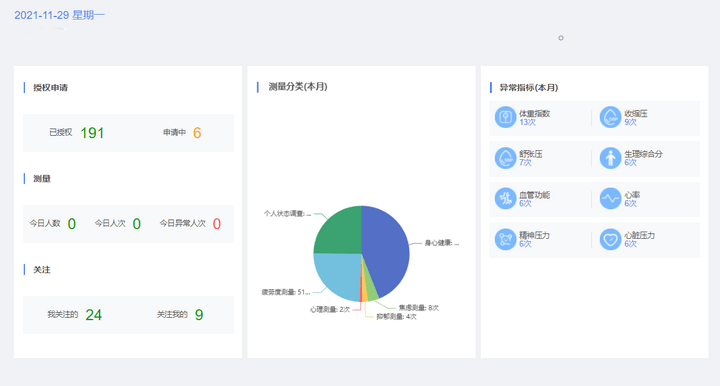The height and width of the screenshot is (386, 720).
Task: Click the 测量分类(本月) heading
Action: [298, 87]
